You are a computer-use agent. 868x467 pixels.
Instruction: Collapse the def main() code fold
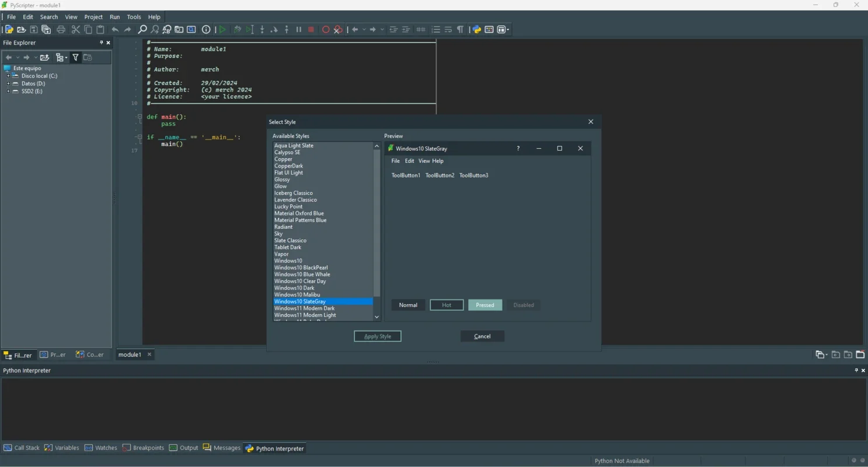pyautogui.click(x=140, y=117)
